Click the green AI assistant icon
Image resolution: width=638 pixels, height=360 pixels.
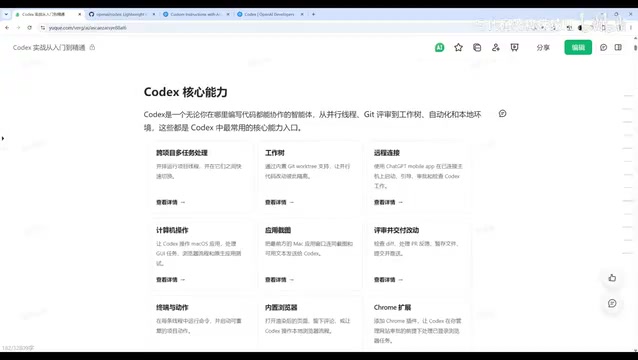[x=439, y=48]
